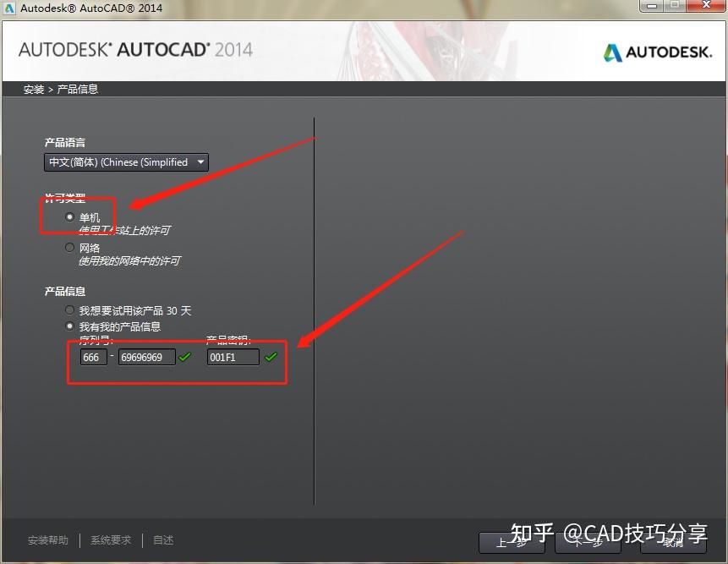The image size is (728, 564).
Task: Select the 网络 network license radio button
Action: 69,248
